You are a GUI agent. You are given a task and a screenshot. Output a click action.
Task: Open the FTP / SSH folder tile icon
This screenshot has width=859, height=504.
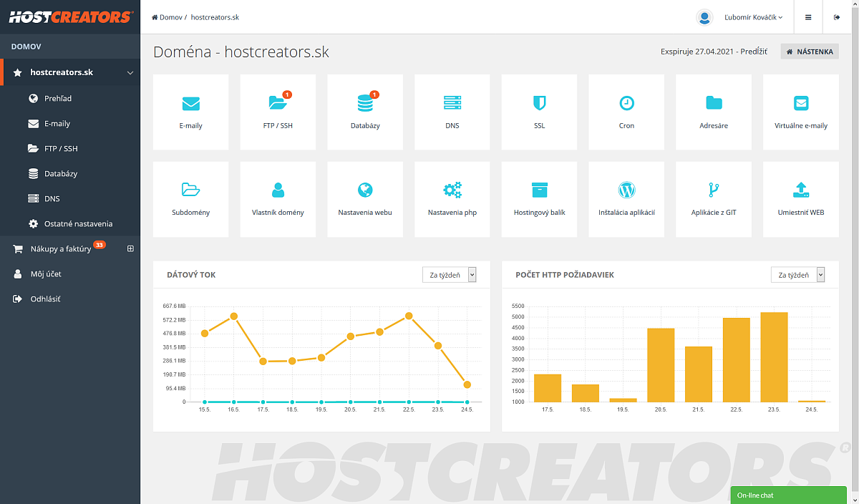click(x=278, y=103)
